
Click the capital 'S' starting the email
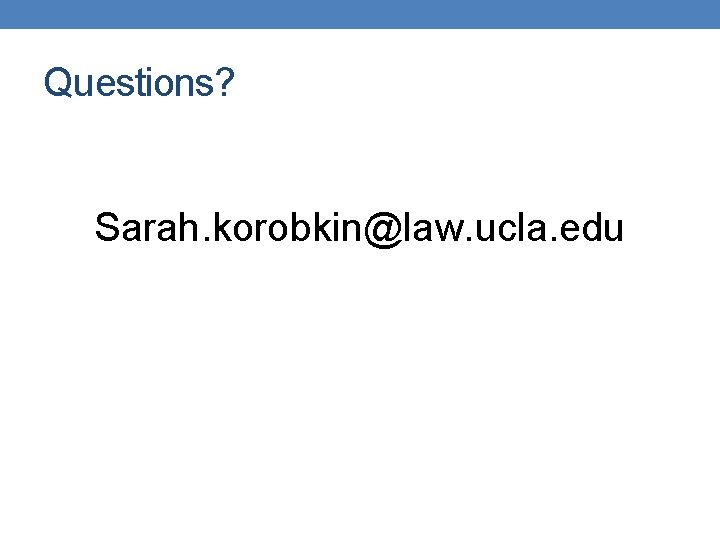(107, 228)
